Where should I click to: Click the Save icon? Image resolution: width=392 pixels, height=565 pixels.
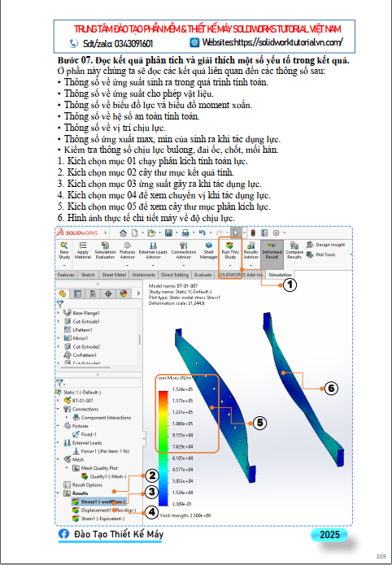pyautogui.click(x=168, y=233)
